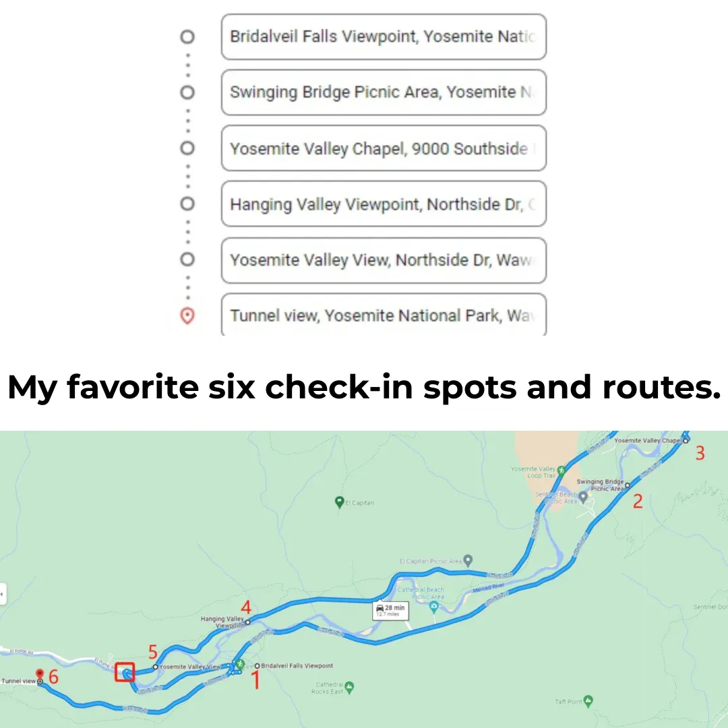Screen dimensions: 728x728
Task: Select the circle next to Bridalveil Falls Viewpoint
Action: tap(187, 37)
